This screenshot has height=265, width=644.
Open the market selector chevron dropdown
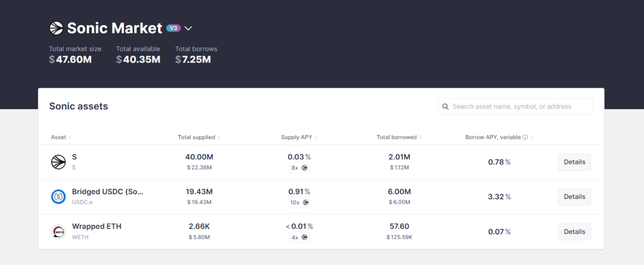click(x=188, y=28)
